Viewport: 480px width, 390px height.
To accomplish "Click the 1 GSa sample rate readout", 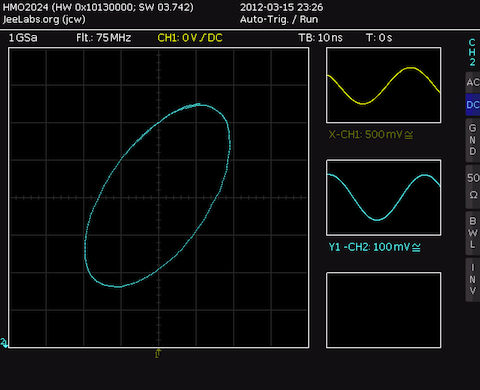I will pos(23,38).
